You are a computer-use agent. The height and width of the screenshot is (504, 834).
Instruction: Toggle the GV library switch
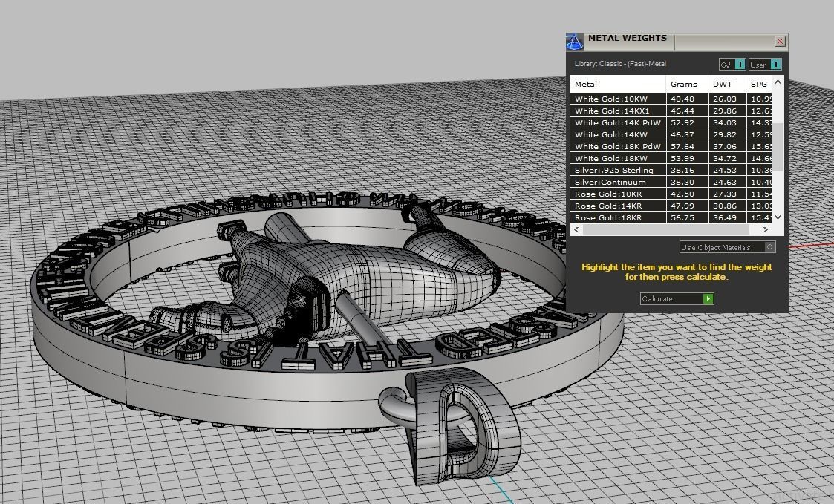point(732,65)
